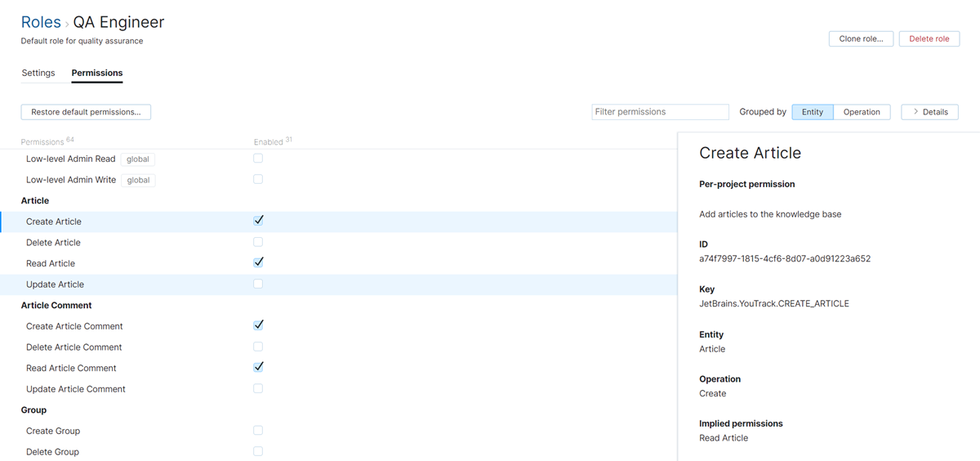Enable Low-level Admin Write checkbox
Image resolution: width=980 pixels, height=461 pixels.
click(x=258, y=179)
